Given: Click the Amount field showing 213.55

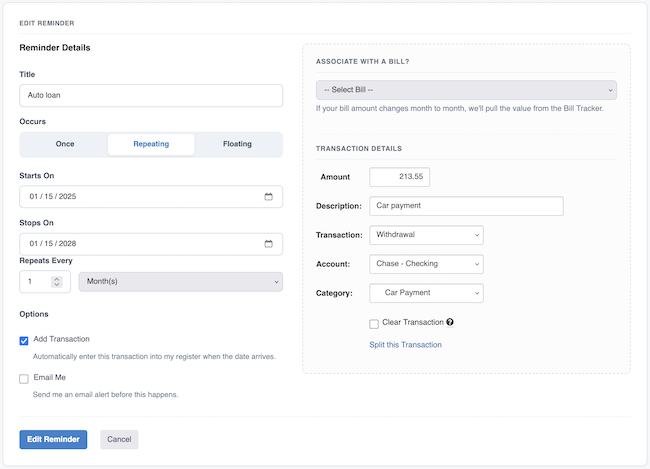Looking at the screenshot, I should tap(400, 177).
